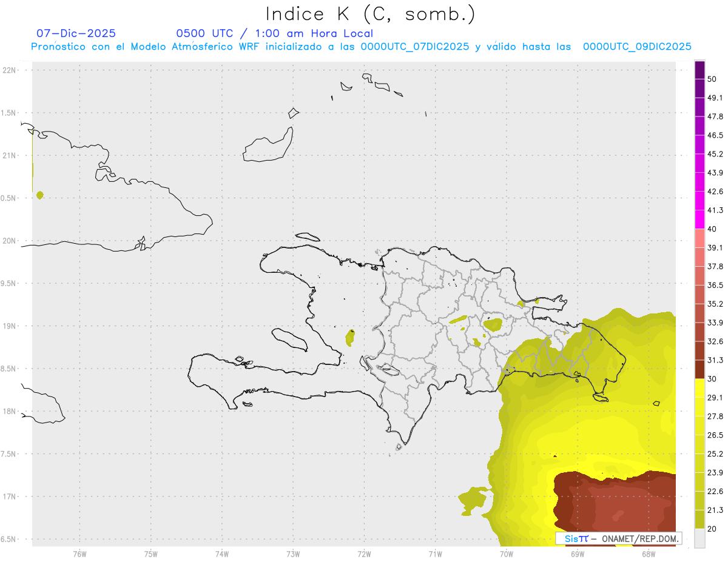Click the color scale label "20"

click(712, 529)
